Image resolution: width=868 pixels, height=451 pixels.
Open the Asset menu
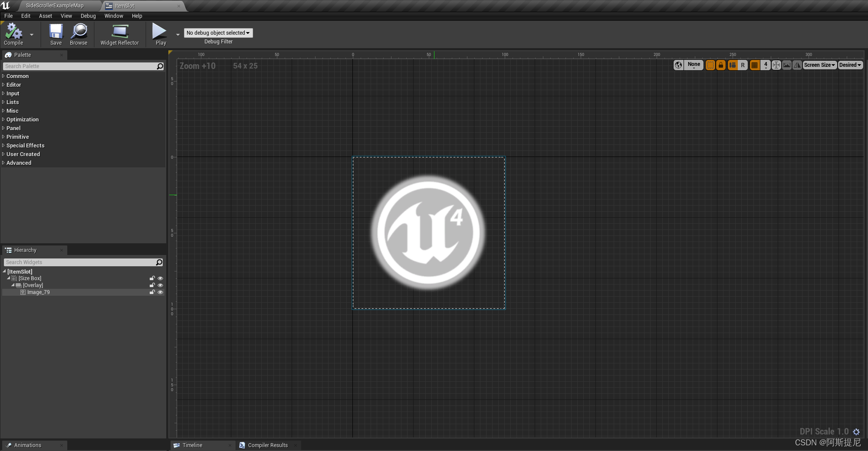coord(46,16)
